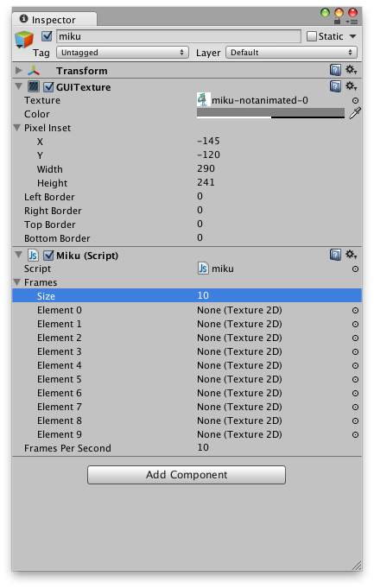The width and height of the screenshot is (374, 588).
Task: Pick color with the eyedropper icon
Action: 355,113
